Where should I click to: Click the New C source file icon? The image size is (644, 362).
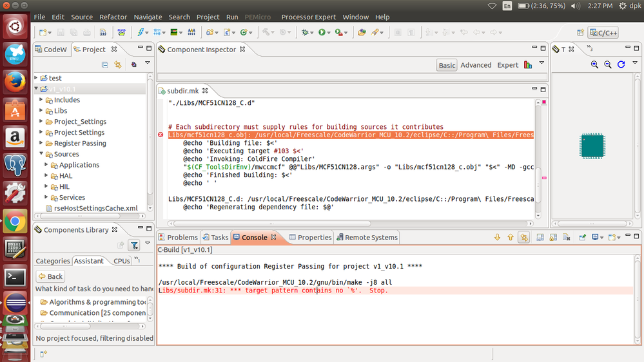click(227, 32)
